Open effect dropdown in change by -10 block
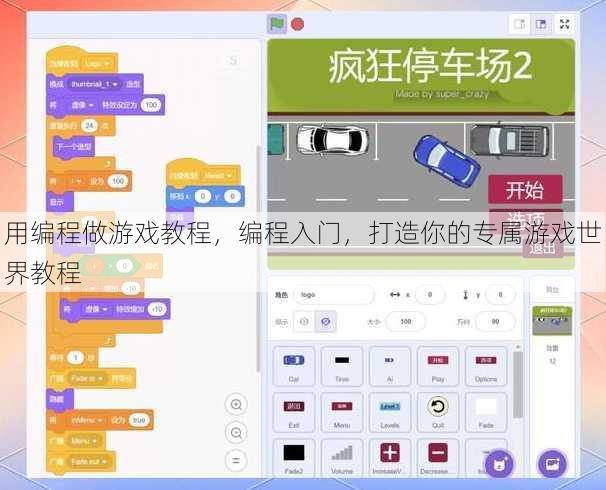Screen dimensions: 606x490 [96, 309]
